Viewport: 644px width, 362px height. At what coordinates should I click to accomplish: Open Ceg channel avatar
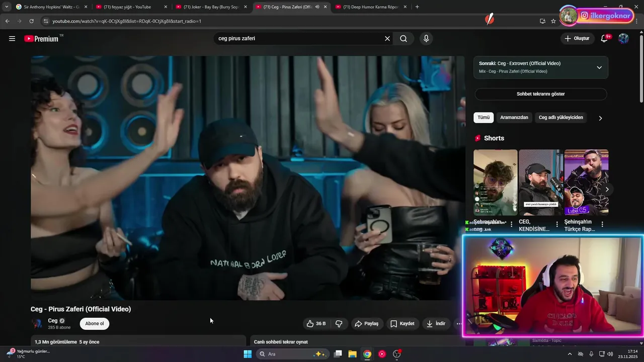point(37,323)
